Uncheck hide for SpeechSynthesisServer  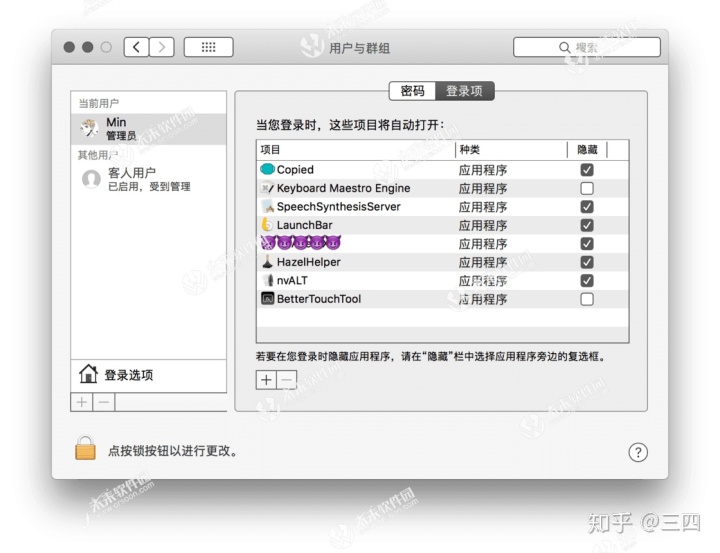click(x=587, y=207)
